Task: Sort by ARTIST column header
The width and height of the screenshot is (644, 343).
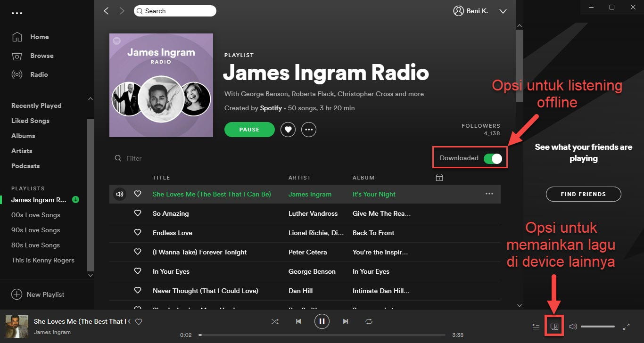Action: (x=300, y=178)
